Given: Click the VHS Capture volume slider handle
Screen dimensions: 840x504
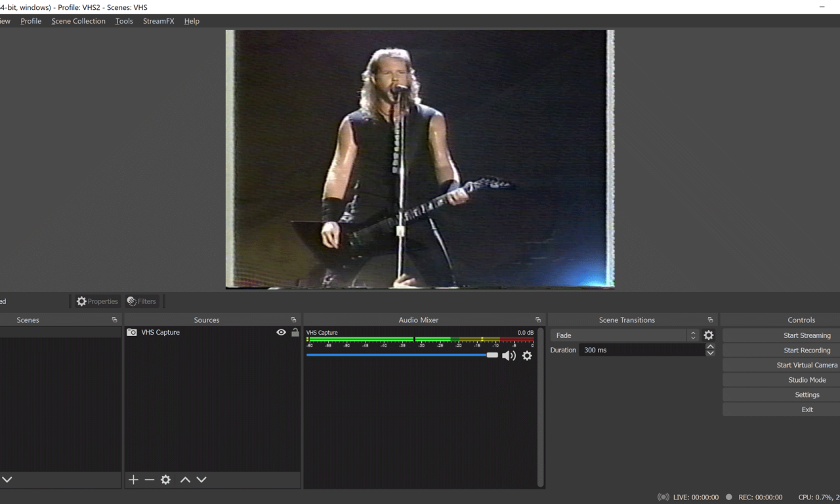Looking at the screenshot, I should [492, 355].
